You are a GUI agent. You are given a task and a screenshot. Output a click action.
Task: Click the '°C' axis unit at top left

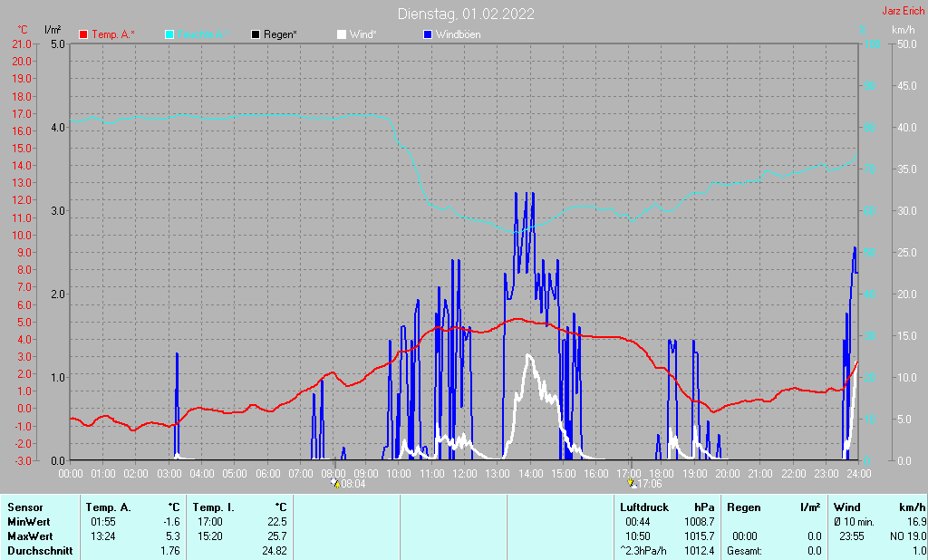(x=23, y=30)
